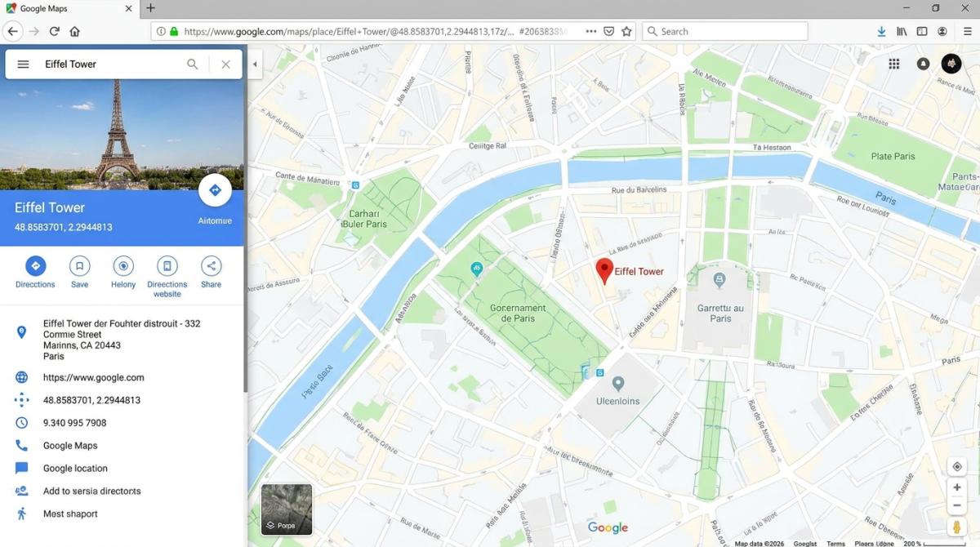The image size is (980, 547).
Task: Bookmark this page with the star icon
Action: (x=626, y=31)
